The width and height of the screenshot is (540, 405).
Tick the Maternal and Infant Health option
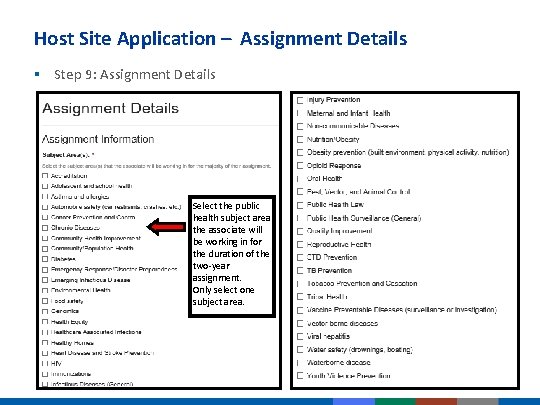coord(300,113)
